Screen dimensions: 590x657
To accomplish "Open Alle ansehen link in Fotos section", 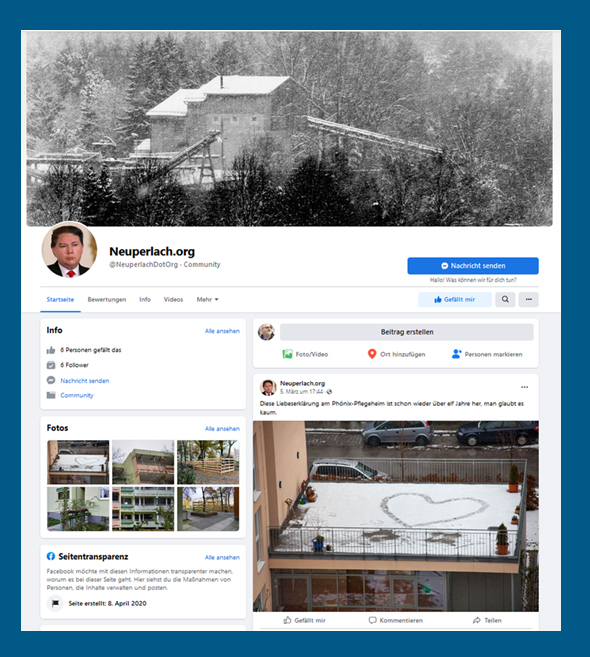I will [x=222, y=429].
